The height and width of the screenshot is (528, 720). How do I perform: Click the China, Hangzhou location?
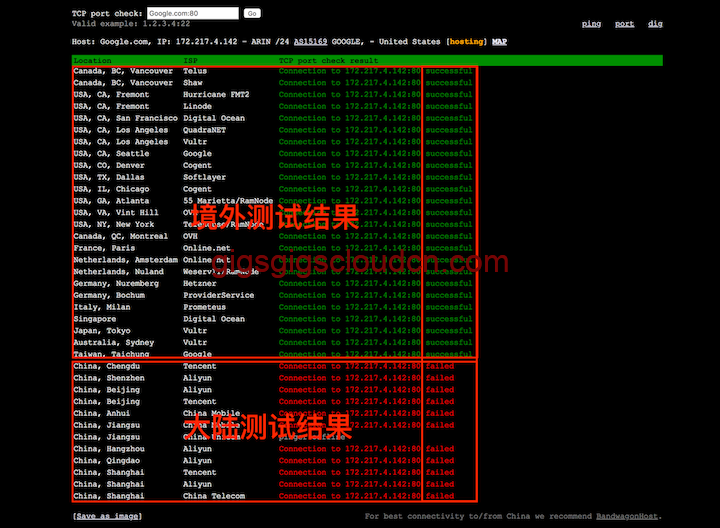109,449
